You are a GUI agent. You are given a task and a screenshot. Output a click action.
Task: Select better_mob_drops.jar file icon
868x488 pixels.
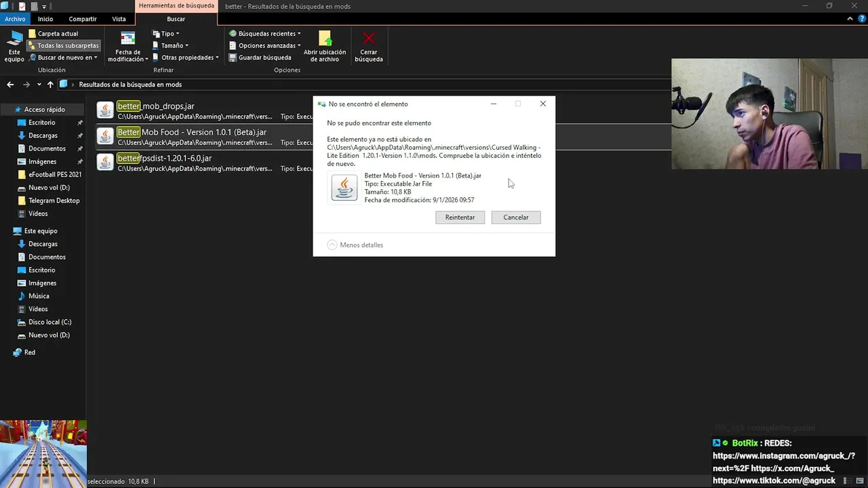(105, 110)
